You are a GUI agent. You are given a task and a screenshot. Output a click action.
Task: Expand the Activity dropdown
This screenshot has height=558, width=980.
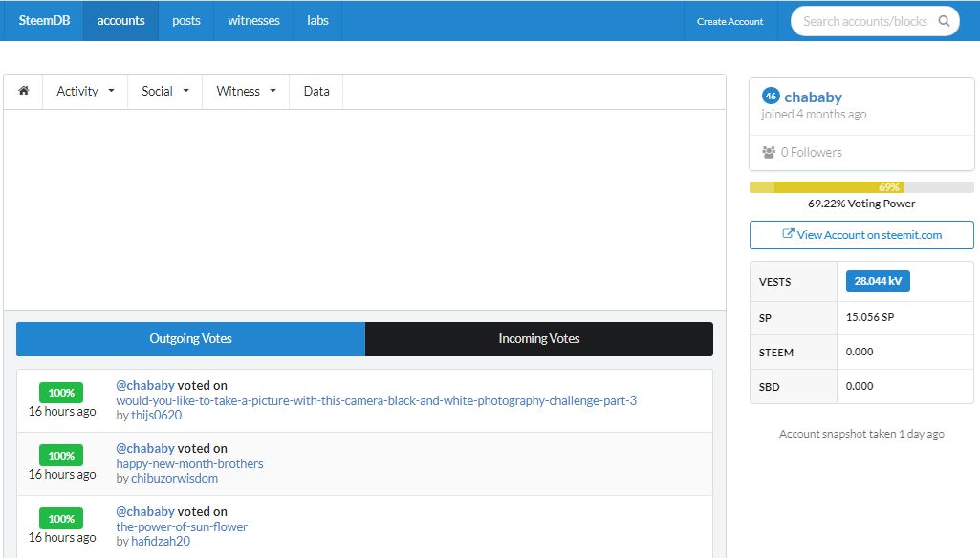(85, 91)
